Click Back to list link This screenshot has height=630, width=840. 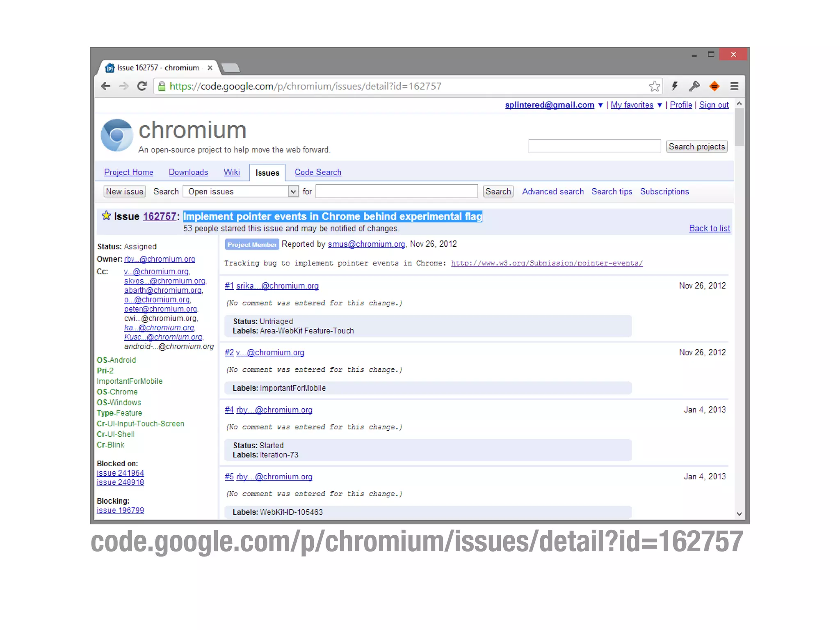710,229
